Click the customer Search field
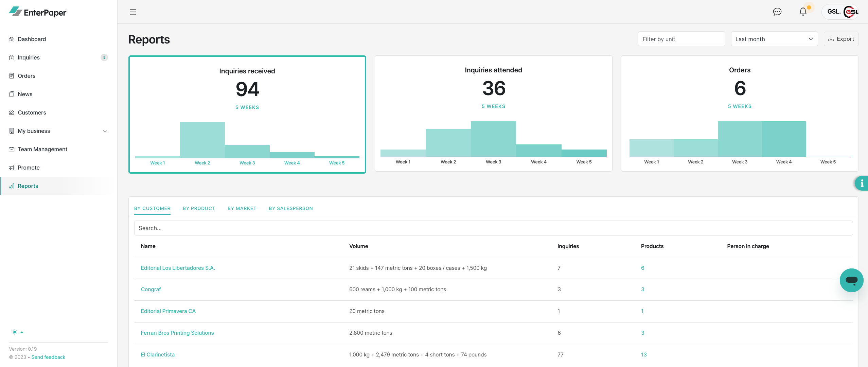Image resolution: width=868 pixels, height=367 pixels. tap(493, 228)
